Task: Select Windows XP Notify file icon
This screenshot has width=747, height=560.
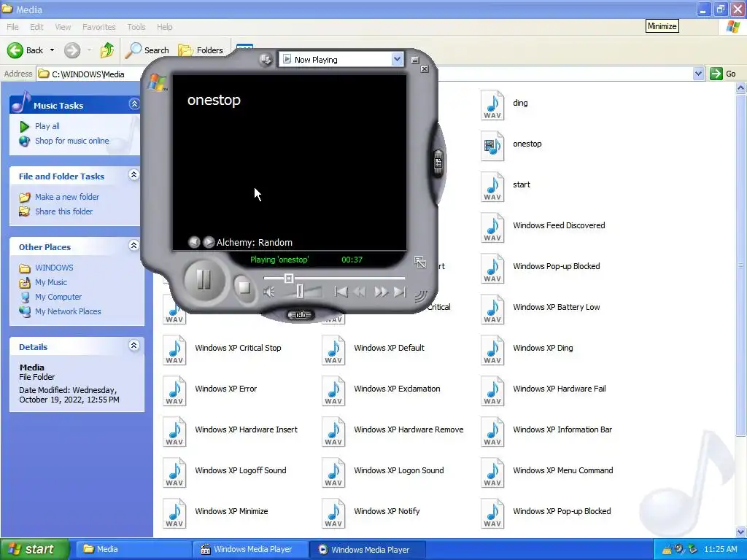Action: [333, 514]
